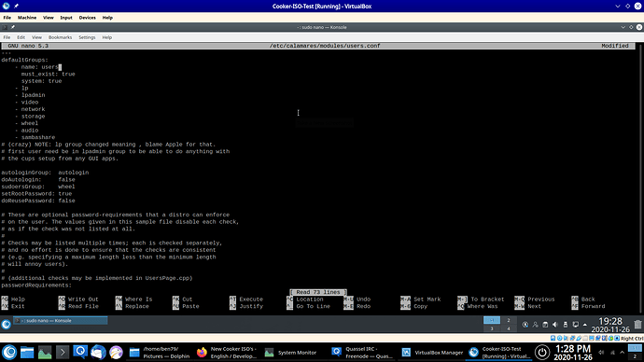
Task: Click VirtualBox network adapter status icon
Action: click(572, 338)
